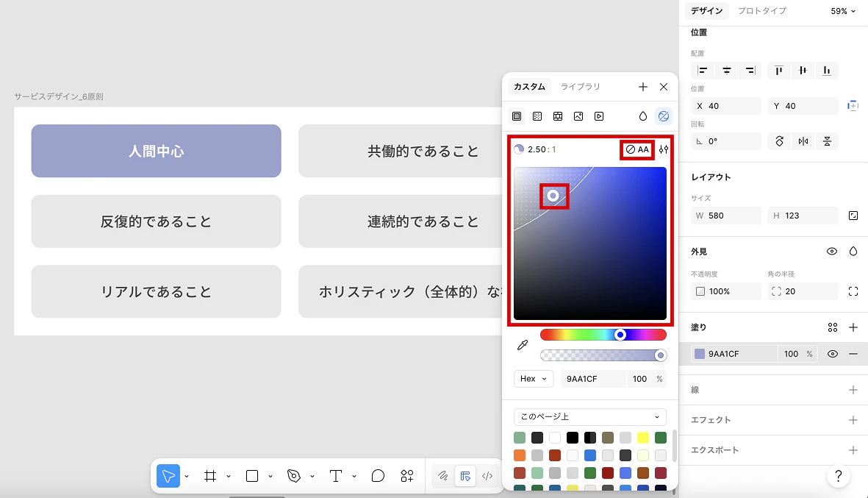The image size is (868, 498).
Task: Add a stroke with plus
Action: pyautogui.click(x=853, y=390)
